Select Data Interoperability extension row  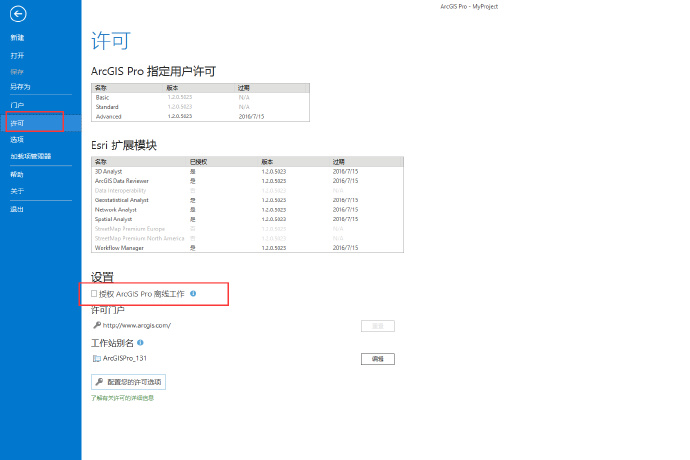pyautogui.click(x=247, y=191)
